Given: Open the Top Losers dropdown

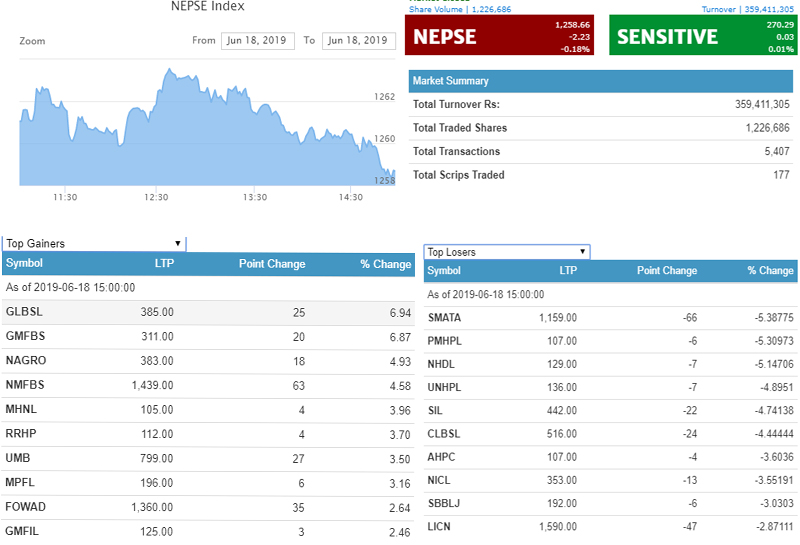Looking at the screenshot, I should [x=507, y=252].
